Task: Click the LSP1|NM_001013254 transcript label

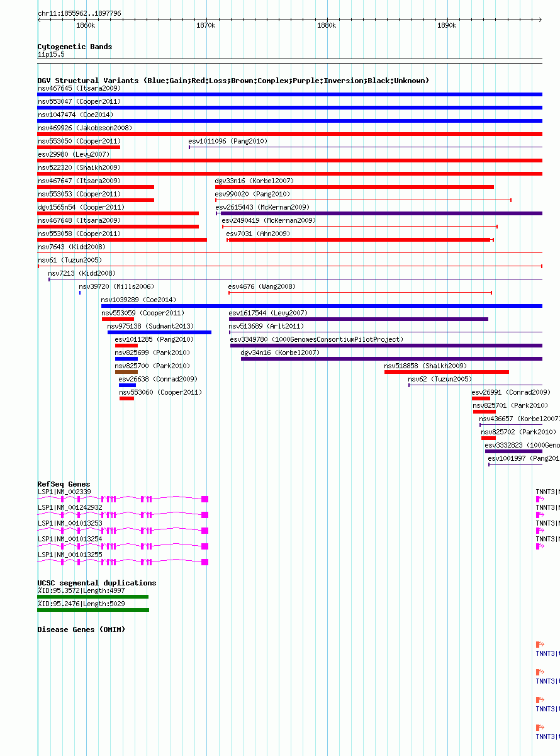Action: (70, 539)
